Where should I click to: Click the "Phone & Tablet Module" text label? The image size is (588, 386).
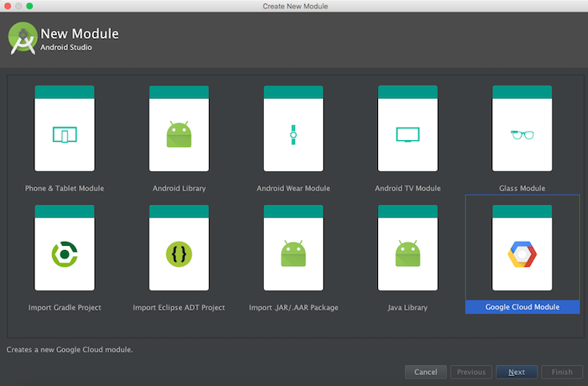[x=64, y=188]
